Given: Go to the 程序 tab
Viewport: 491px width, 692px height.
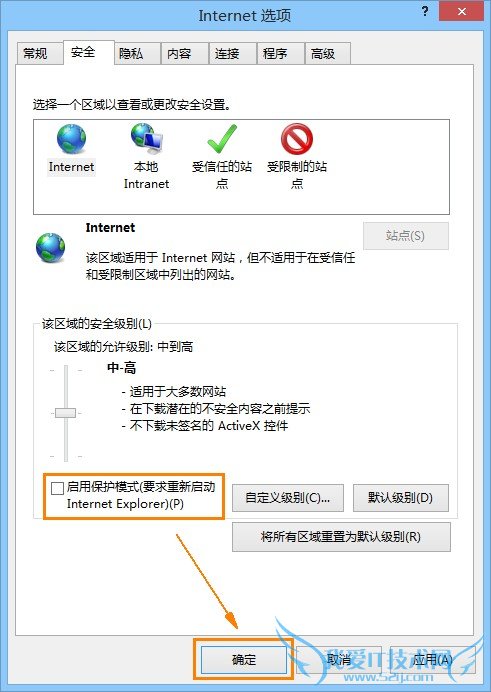Looking at the screenshot, I should 275,54.
